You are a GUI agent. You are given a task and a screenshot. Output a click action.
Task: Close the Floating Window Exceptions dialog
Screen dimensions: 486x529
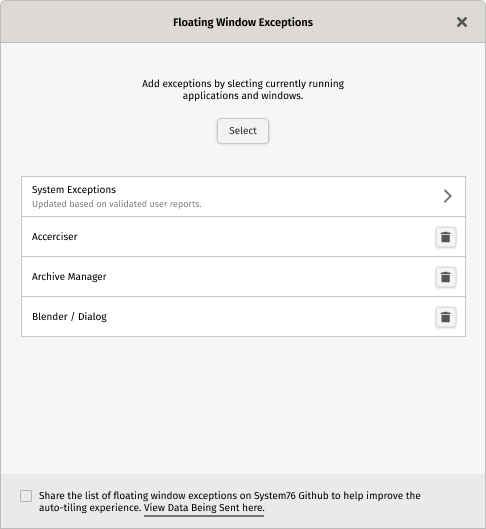(462, 22)
